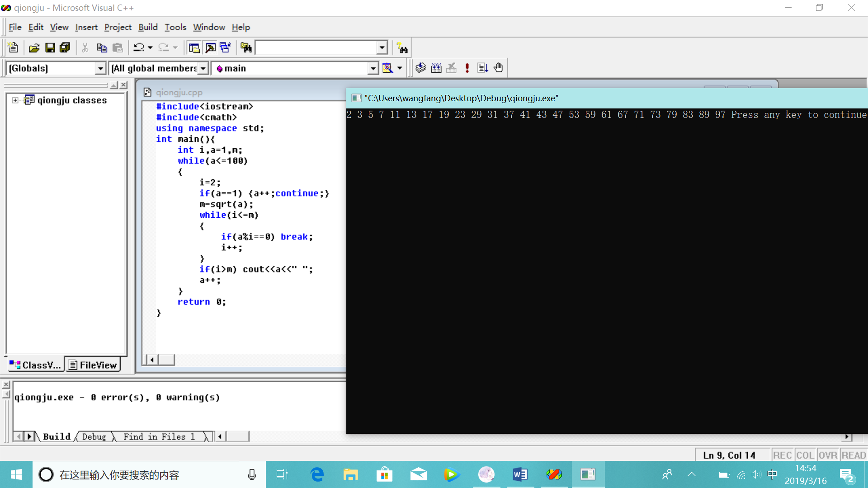Expand the qiongju classes tree node

pyautogui.click(x=15, y=100)
